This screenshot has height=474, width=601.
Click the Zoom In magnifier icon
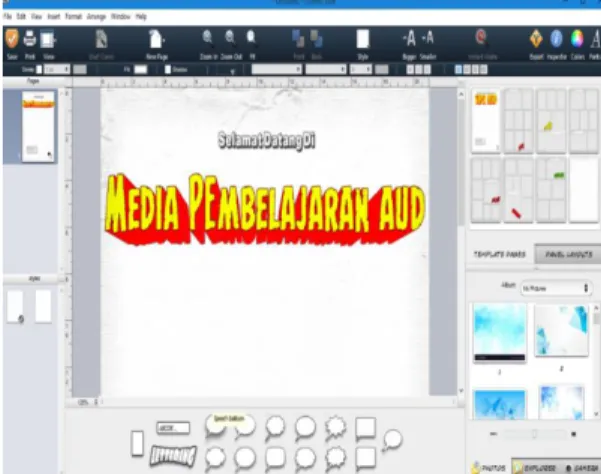tap(208, 38)
